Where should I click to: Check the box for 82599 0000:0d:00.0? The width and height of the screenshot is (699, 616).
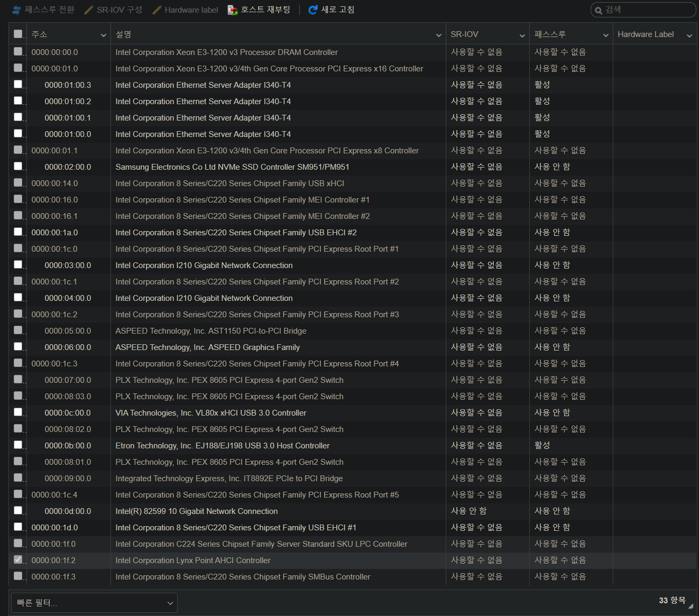pos(18,511)
